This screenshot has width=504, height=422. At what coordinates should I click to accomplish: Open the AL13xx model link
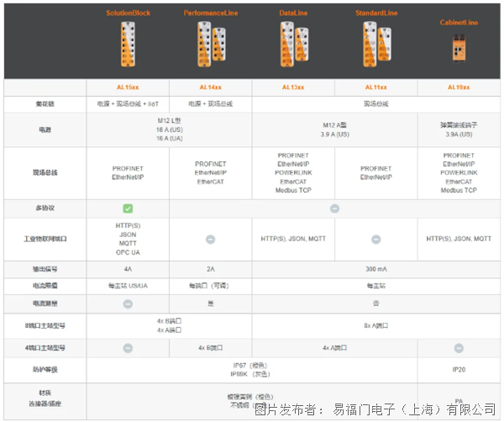[293, 87]
